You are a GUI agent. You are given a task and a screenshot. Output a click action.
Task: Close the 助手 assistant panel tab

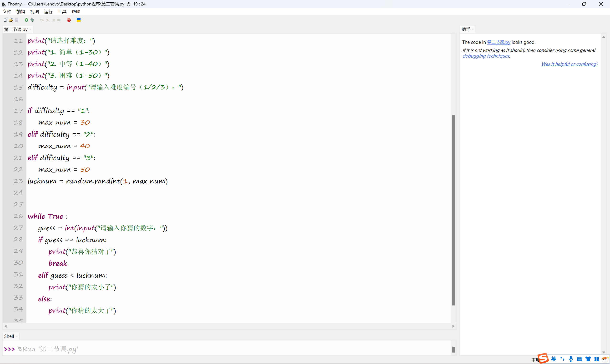click(473, 30)
